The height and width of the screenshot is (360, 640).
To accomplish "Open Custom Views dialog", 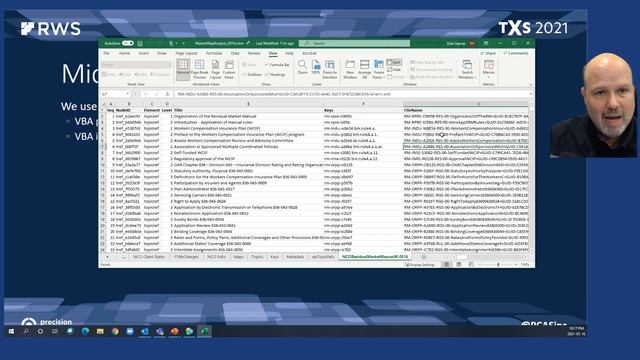I will pos(229,69).
